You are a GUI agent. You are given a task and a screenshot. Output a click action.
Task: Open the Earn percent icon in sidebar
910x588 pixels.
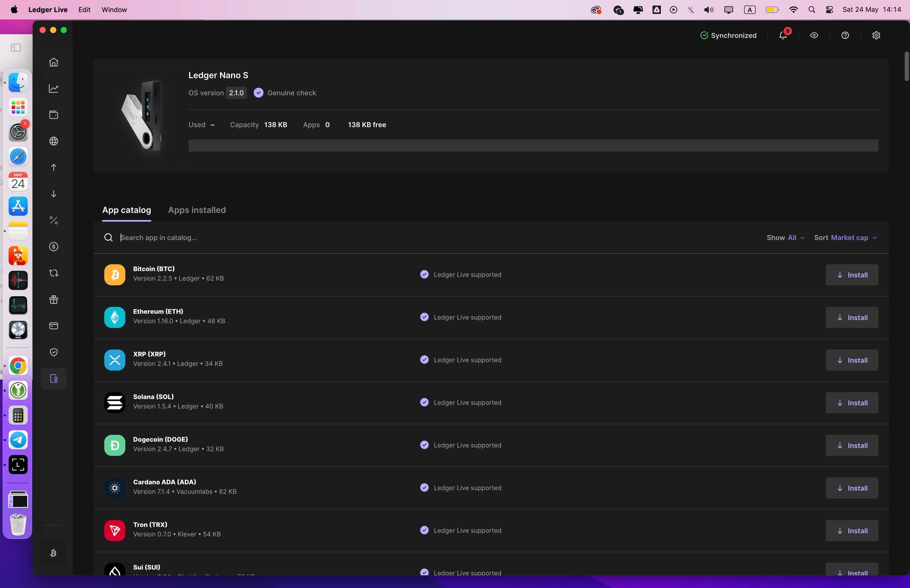(53, 220)
